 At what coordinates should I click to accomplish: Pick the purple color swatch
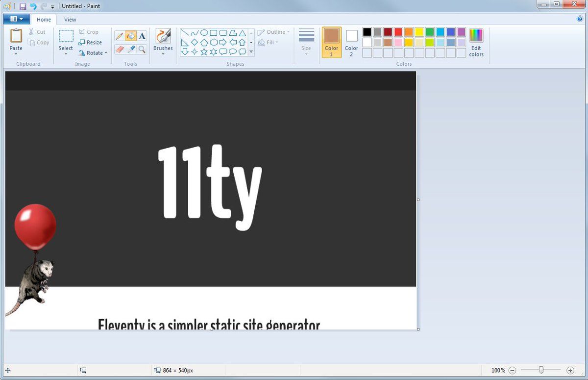point(461,32)
